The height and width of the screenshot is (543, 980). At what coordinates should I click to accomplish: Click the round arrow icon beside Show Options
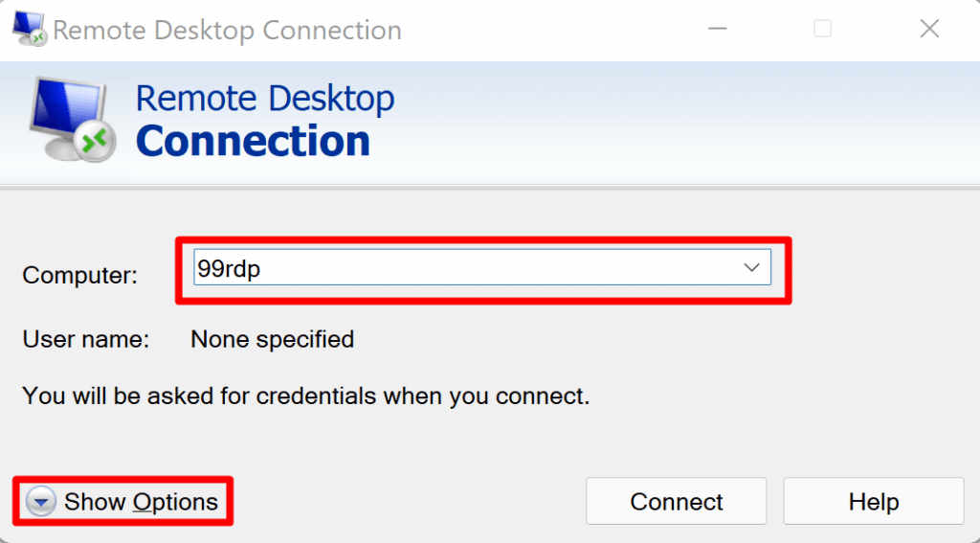pyautogui.click(x=41, y=502)
